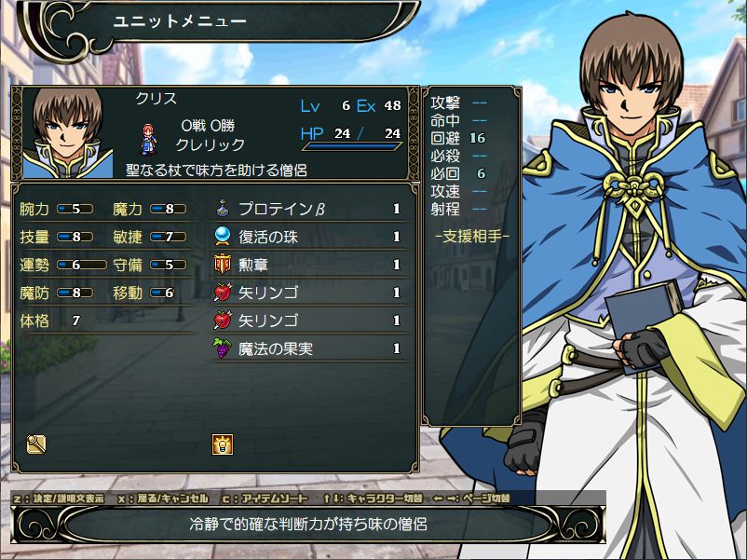The width and height of the screenshot is (747, 560).
Task: Click クリス face portrait thumbnail
Action: (x=67, y=133)
